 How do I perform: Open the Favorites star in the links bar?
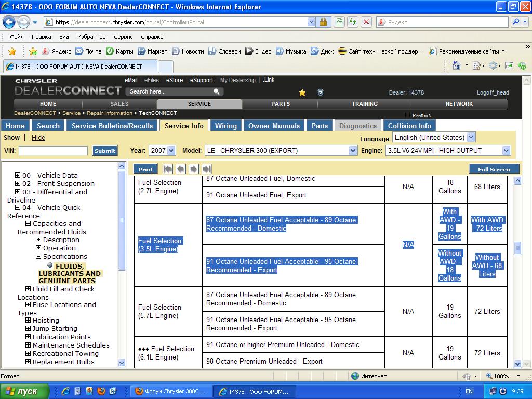pyautogui.click(x=12, y=51)
